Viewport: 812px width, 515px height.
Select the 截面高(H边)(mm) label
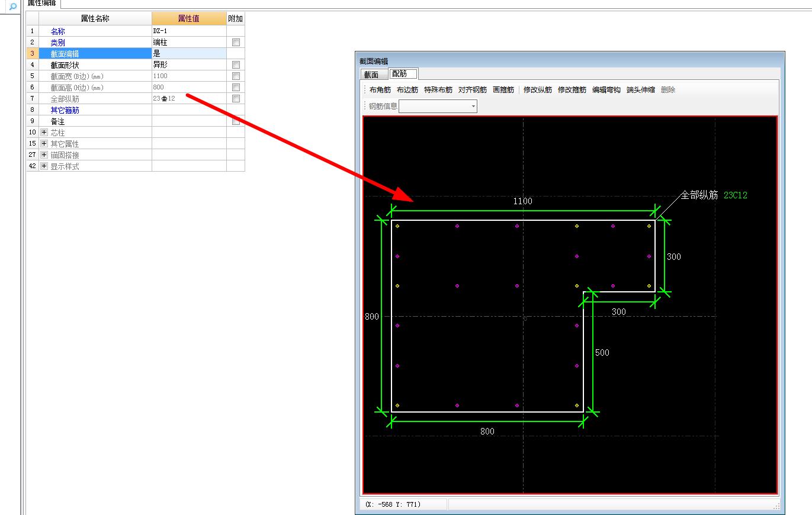click(x=77, y=88)
